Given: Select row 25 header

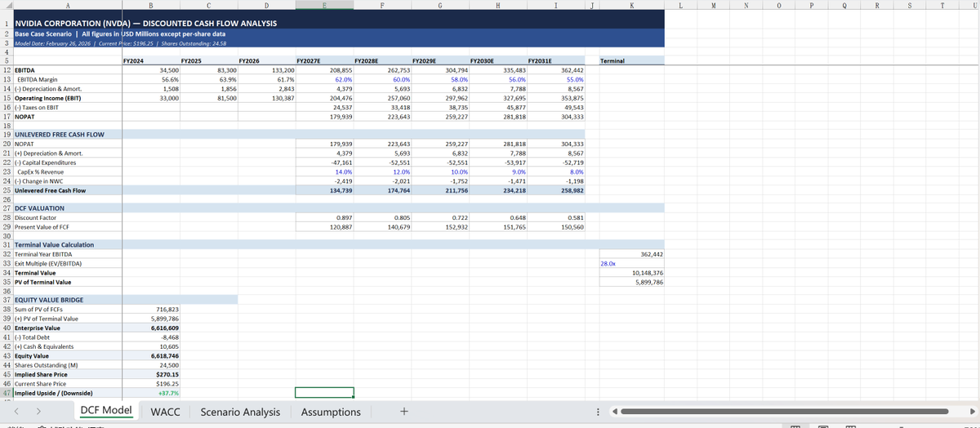Looking at the screenshot, I should pos(6,190).
